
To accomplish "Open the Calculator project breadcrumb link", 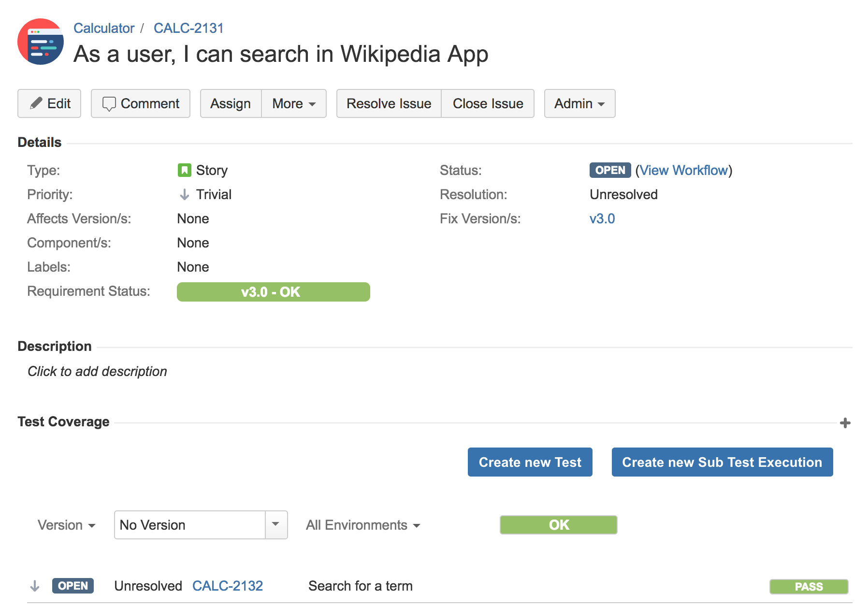I will pos(104,28).
